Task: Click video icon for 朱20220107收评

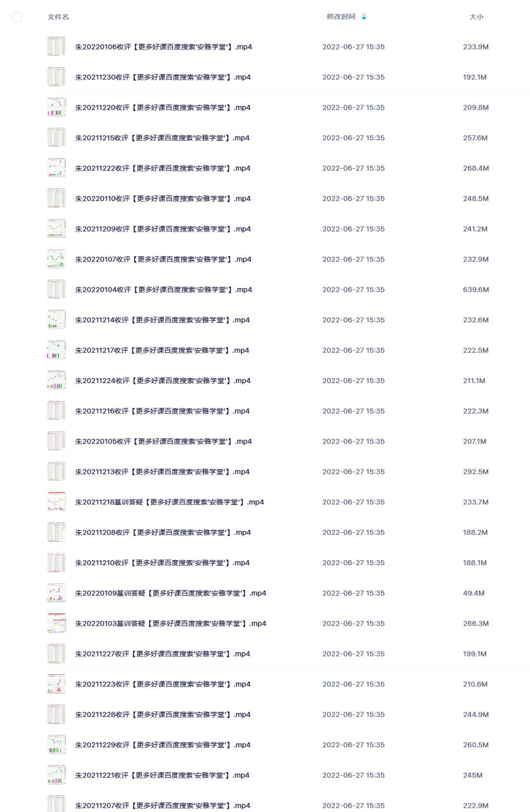Action: point(56,259)
